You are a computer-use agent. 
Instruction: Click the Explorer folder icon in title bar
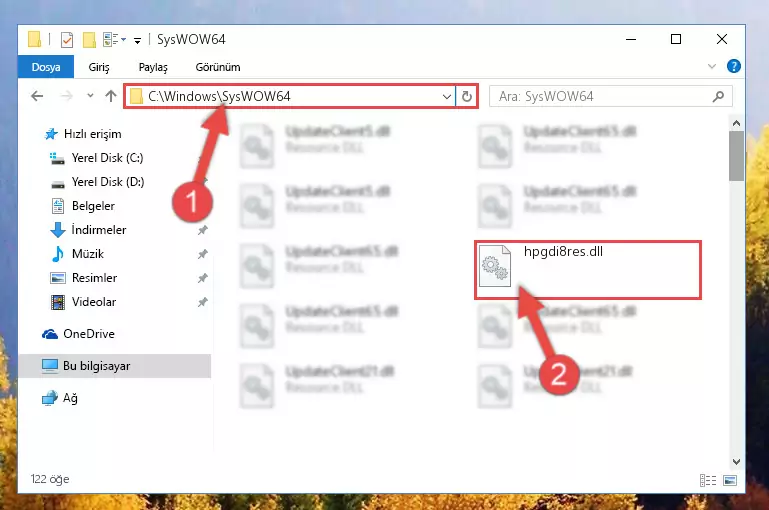(x=34, y=39)
